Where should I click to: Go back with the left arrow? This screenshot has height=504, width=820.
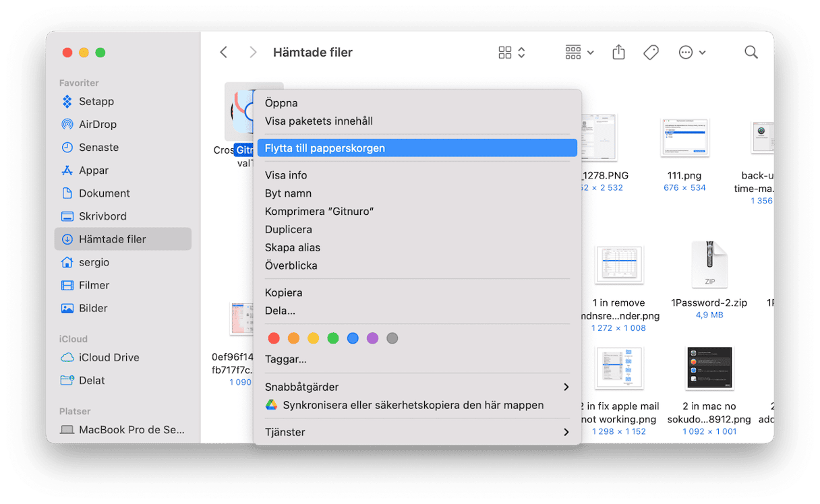pyautogui.click(x=224, y=53)
